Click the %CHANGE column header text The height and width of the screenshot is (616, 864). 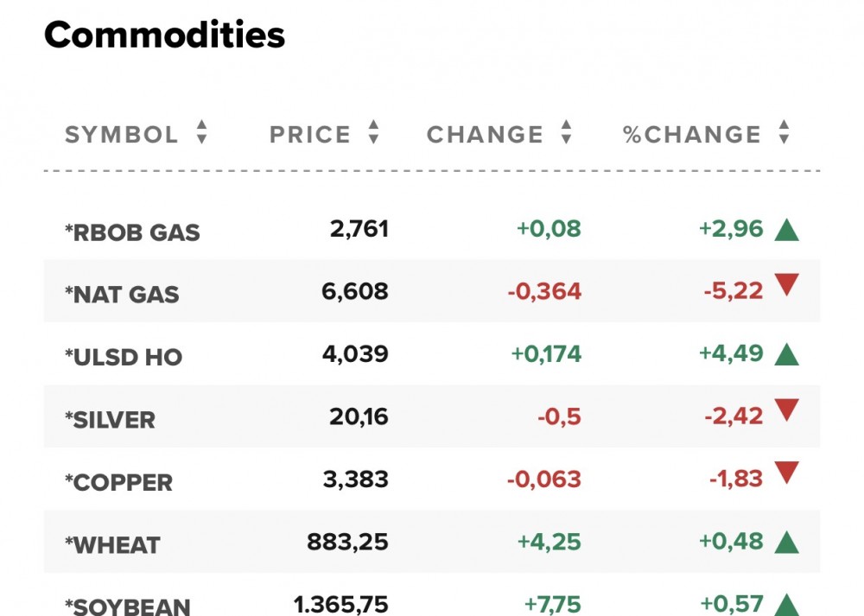pos(692,135)
